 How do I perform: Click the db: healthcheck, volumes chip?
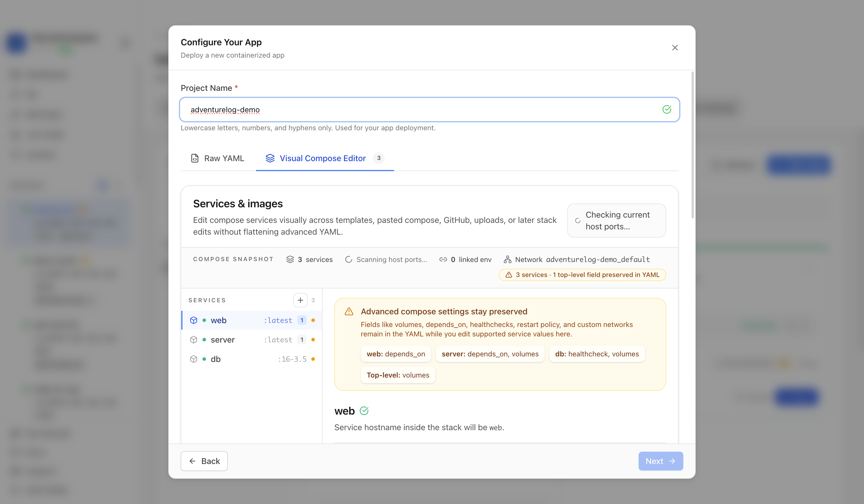point(597,354)
